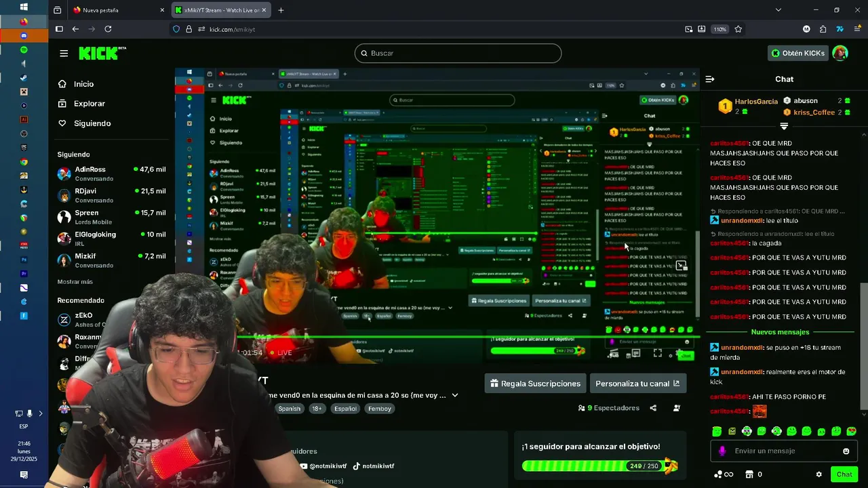Click the share icon beside Espectadores
The width and height of the screenshot is (868, 488).
pos(653,408)
